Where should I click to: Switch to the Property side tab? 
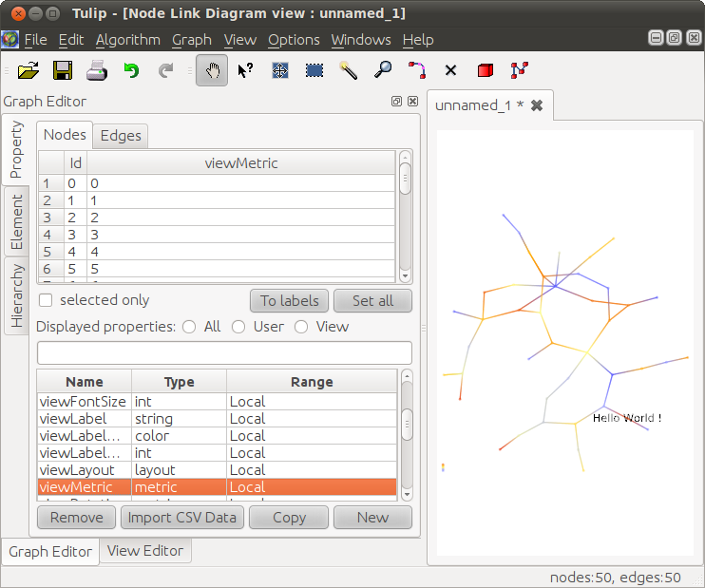pos(16,150)
